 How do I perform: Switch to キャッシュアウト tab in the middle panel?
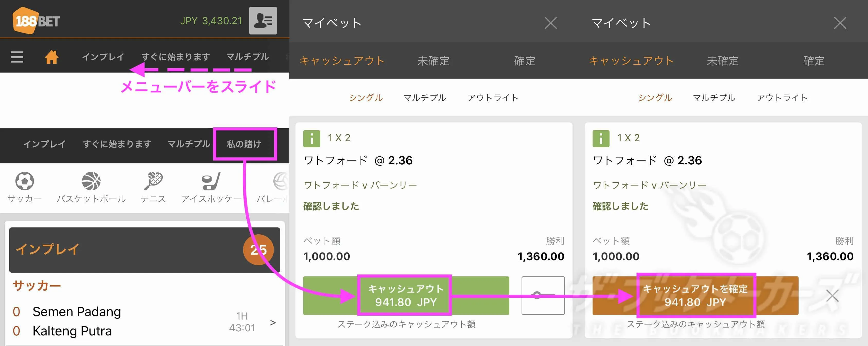point(342,61)
